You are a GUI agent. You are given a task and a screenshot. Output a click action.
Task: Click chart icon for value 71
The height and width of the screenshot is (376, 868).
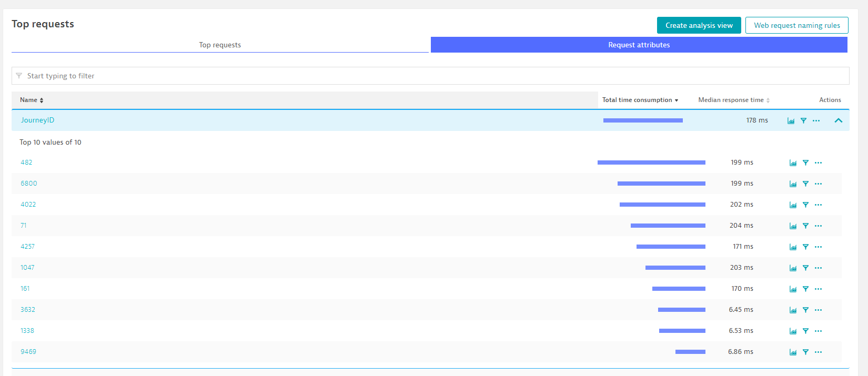tap(793, 226)
